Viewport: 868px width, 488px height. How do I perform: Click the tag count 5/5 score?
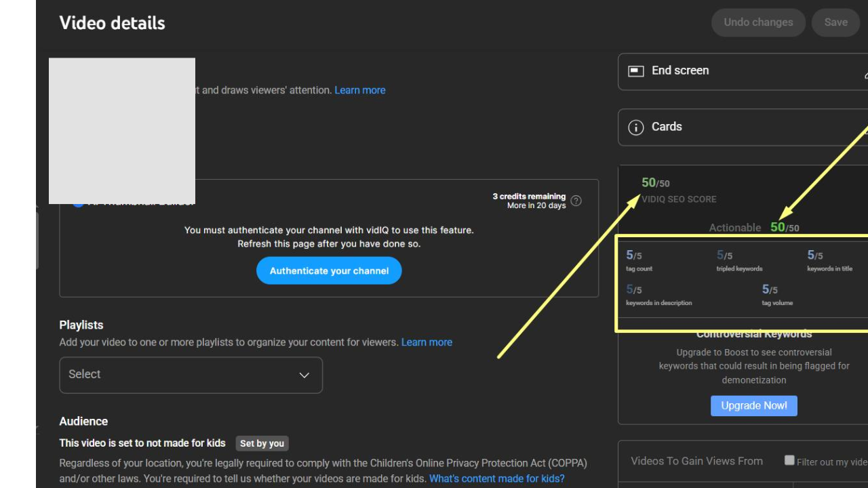[633, 256]
